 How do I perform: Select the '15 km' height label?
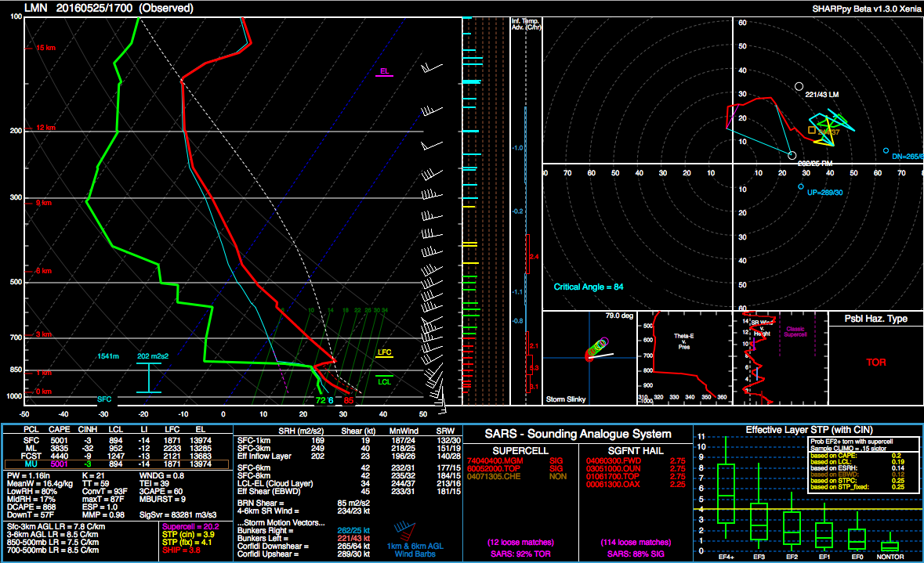tap(46, 48)
